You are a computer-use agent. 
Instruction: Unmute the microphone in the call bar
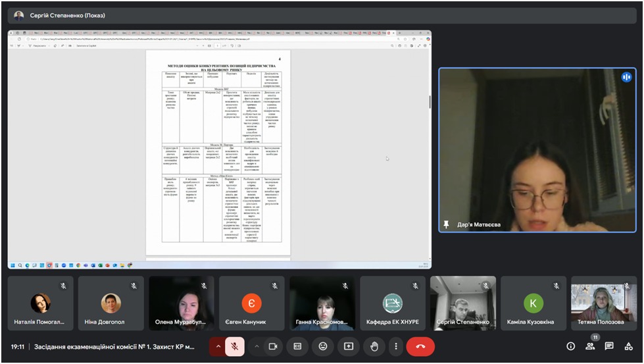click(x=235, y=346)
